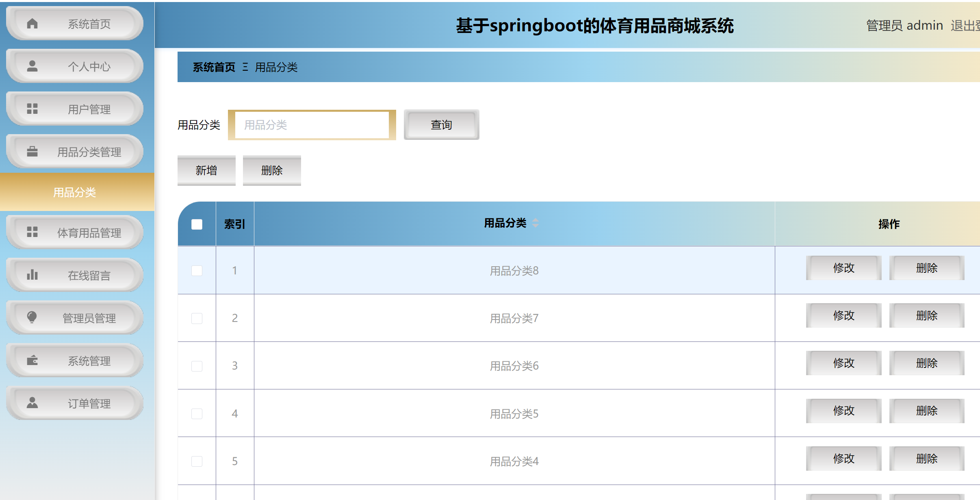This screenshot has width=980, height=500.
Task: Click the person icon beside 个人中心
Action: (x=32, y=66)
